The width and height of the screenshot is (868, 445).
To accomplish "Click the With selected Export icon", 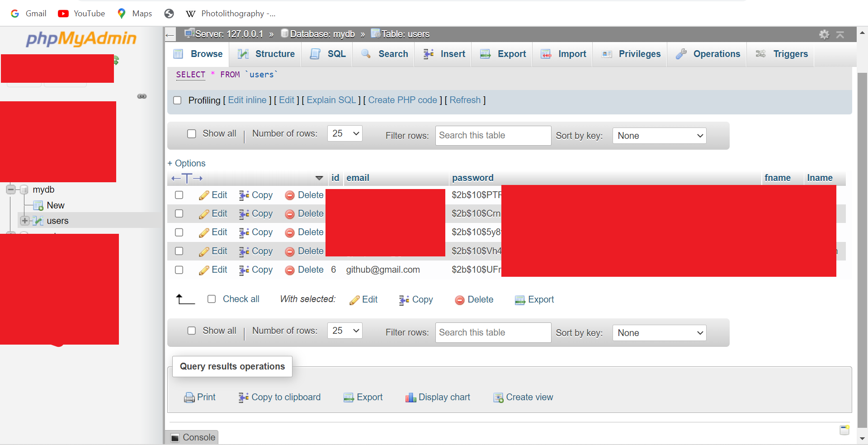I will pyautogui.click(x=520, y=300).
